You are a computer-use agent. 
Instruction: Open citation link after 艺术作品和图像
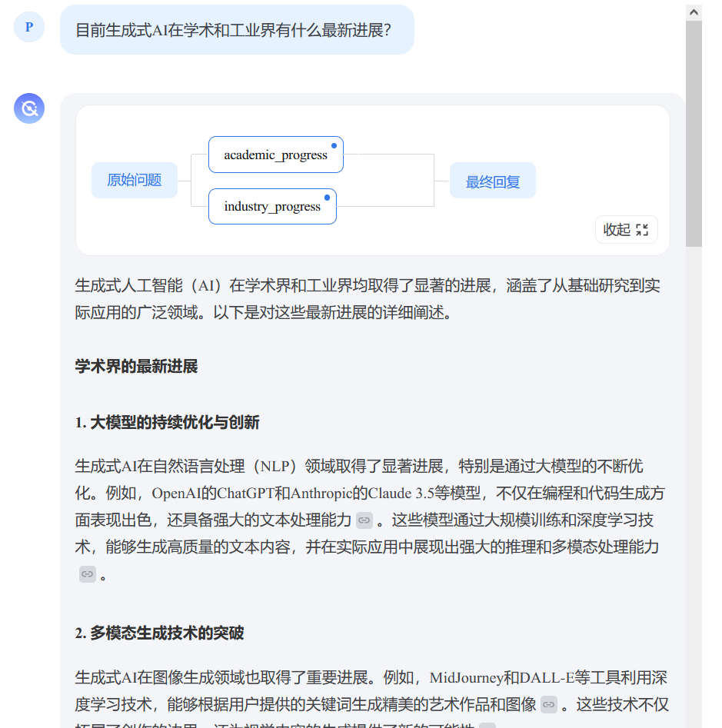click(549, 705)
